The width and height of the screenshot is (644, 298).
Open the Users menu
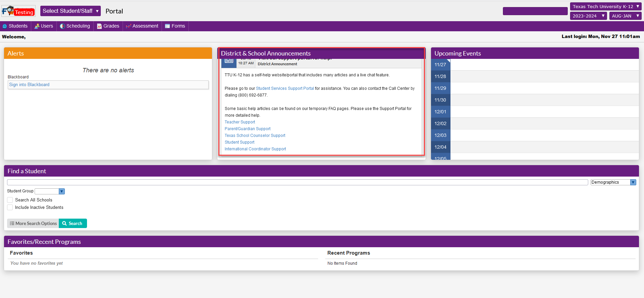44,26
